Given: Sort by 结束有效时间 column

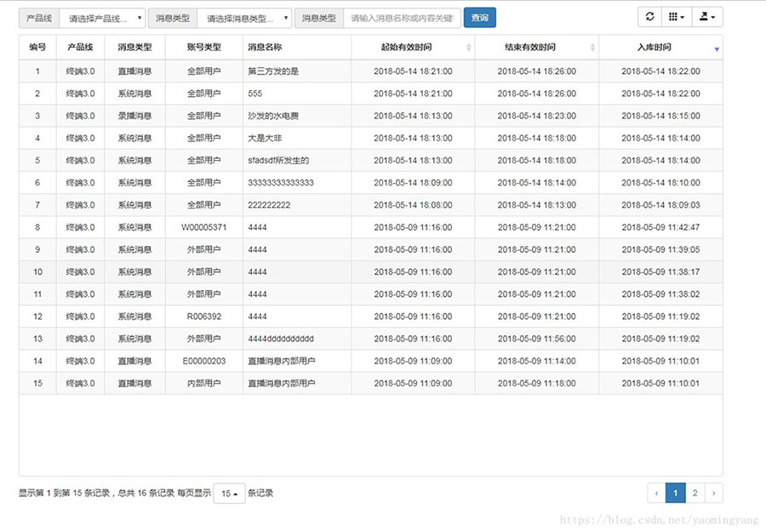Looking at the screenshot, I should coord(536,48).
